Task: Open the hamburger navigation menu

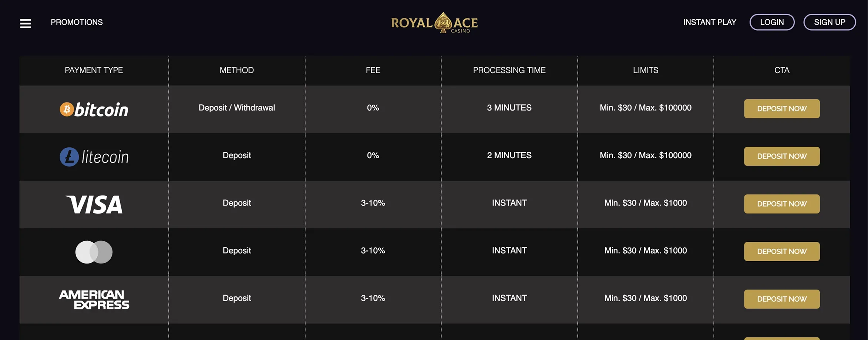Action: click(25, 23)
